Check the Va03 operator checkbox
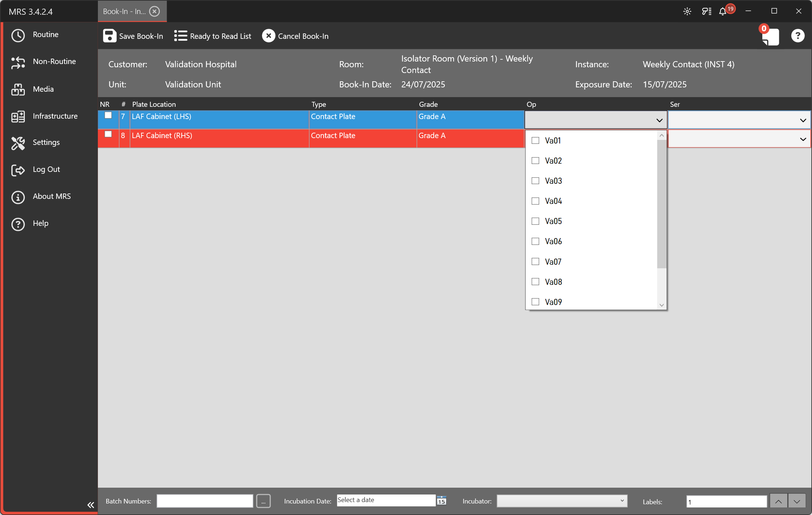Viewport: 812px width, 515px height. pyautogui.click(x=536, y=181)
